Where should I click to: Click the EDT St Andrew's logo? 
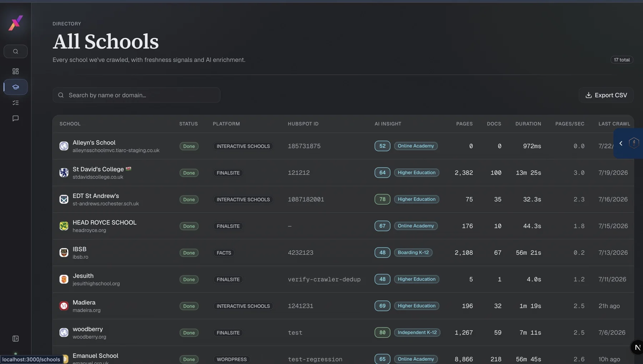click(x=64, y=199)
